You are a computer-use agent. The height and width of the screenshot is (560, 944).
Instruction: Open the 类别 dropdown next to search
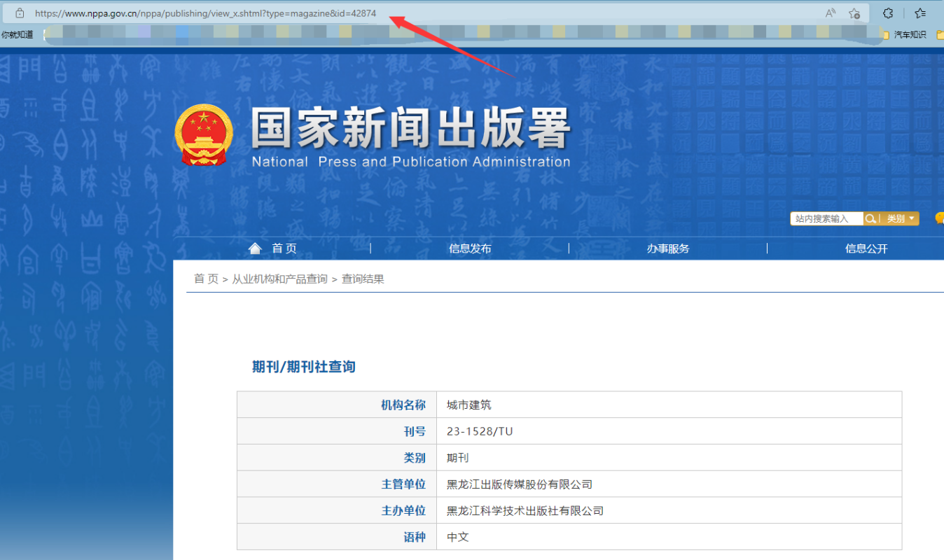click(899, 218)
